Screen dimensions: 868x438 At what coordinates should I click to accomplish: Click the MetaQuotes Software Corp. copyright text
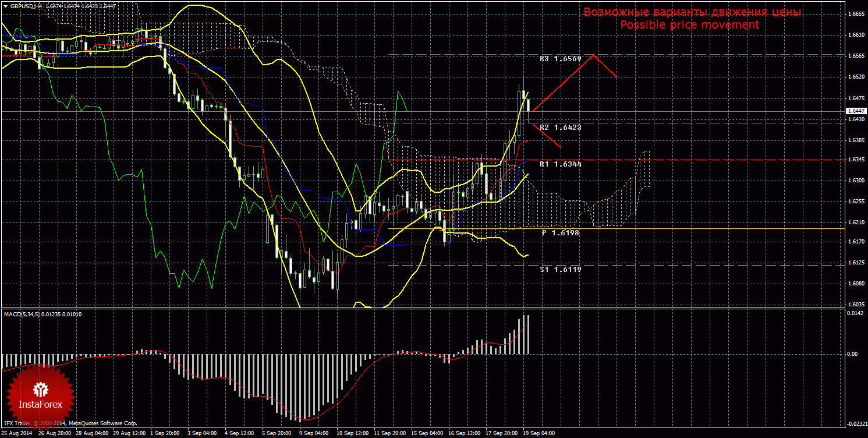[103, 423]
